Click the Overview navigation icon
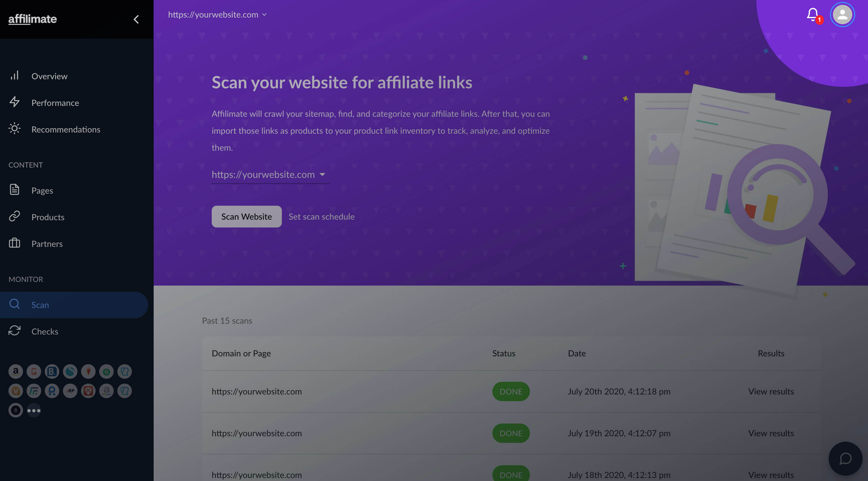This screenshot has width=868, height=481. (14, 76)
